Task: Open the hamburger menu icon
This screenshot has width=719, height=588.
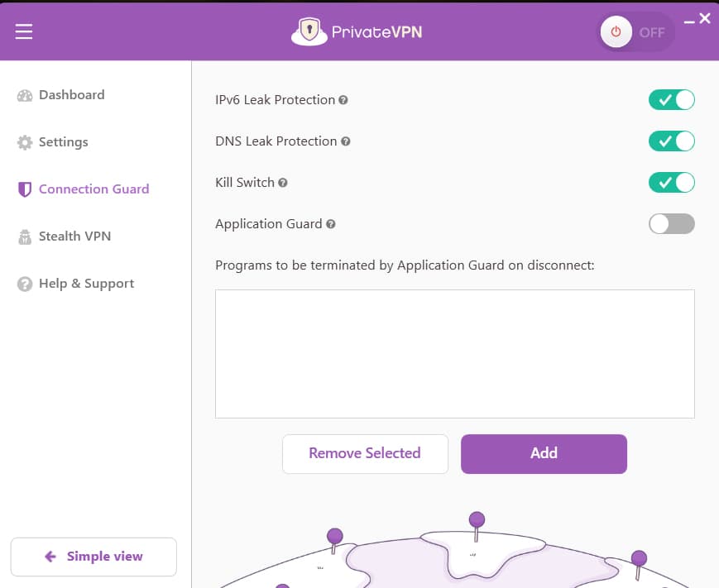Action: point(24,31)
